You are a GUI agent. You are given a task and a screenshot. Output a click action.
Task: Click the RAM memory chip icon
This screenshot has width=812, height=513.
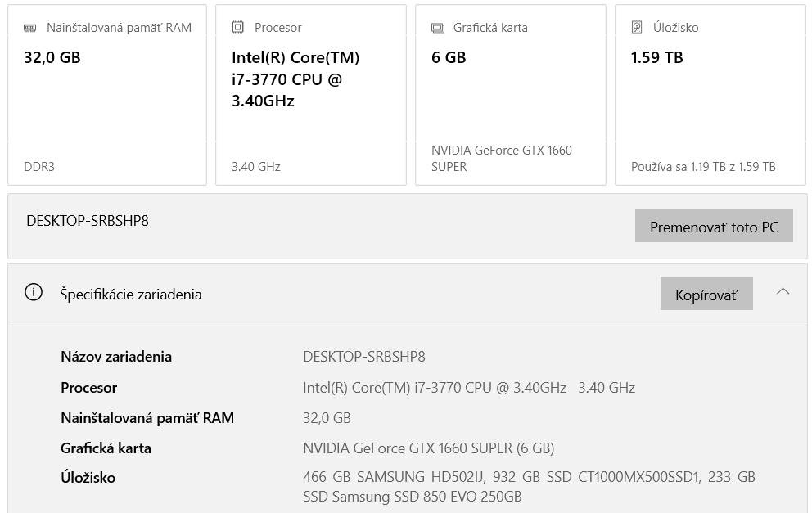tap(30, 28)
